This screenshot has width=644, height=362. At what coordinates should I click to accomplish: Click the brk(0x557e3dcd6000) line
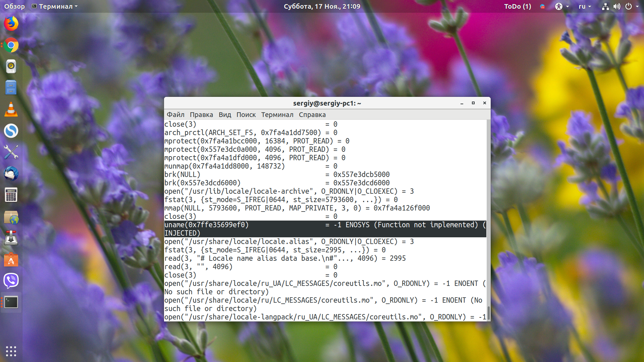[277, 183]
